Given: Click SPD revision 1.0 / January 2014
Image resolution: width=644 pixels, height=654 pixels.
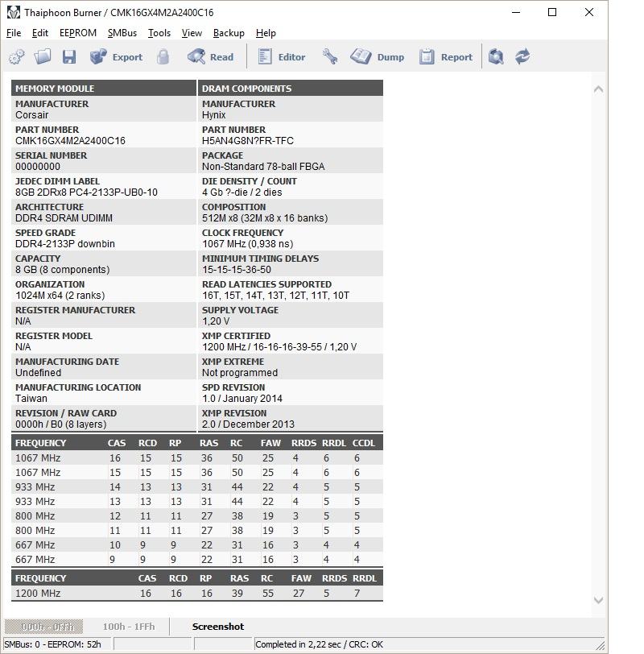Looking at the screenshot, I should coord(242,399).
